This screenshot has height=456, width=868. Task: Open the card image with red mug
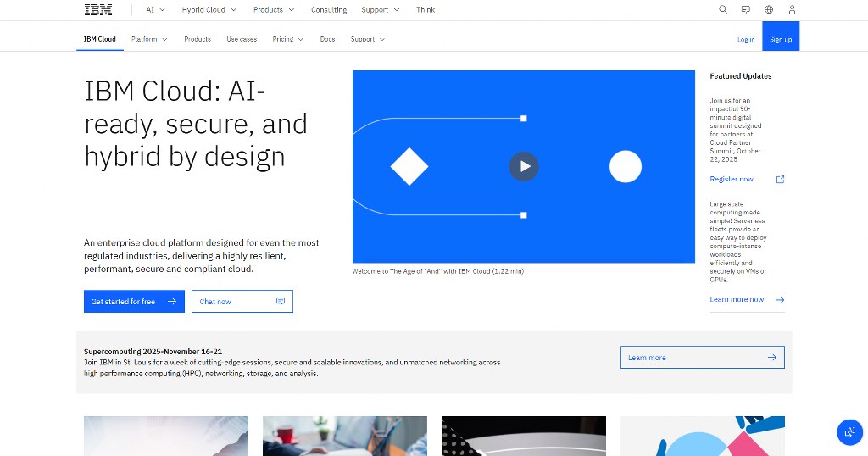pyautogui.click(x=345, y=436)
